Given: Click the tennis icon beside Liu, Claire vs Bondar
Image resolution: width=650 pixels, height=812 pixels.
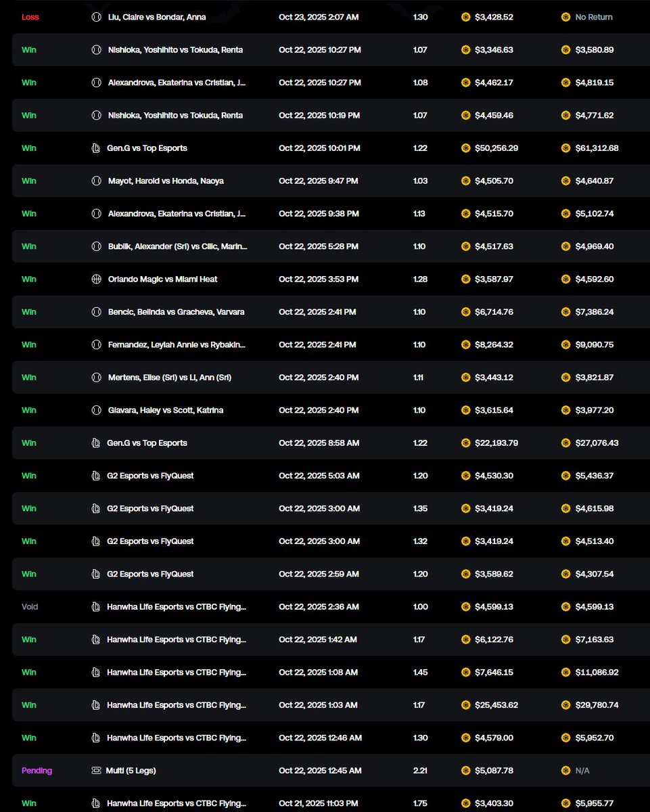Looking at the screenshot, I should 96,17.
